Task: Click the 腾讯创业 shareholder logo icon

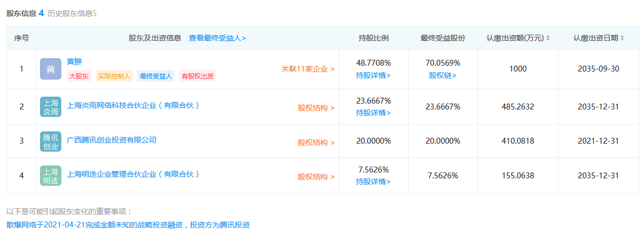Action: pyautogui.click(x=51, y=141)
